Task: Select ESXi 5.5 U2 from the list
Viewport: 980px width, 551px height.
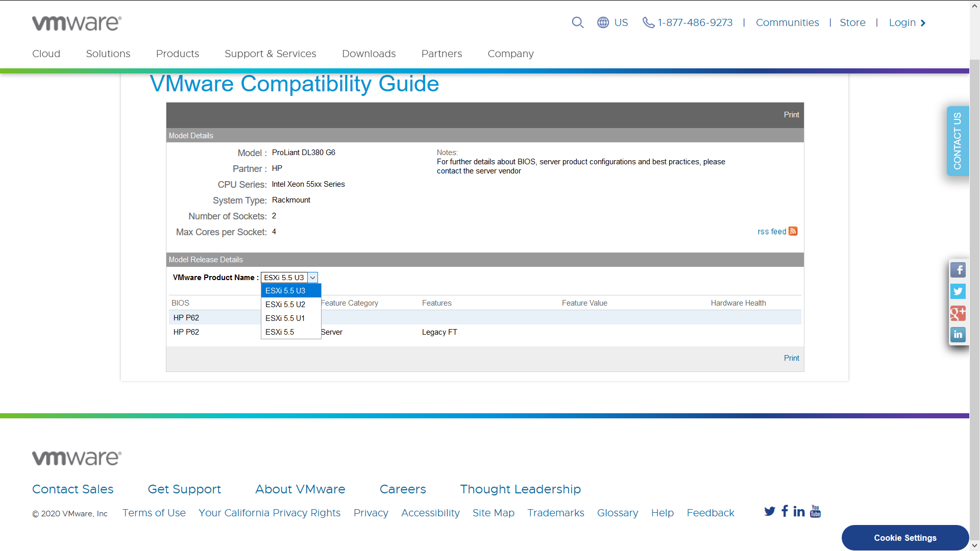Action: click(285, 304)
